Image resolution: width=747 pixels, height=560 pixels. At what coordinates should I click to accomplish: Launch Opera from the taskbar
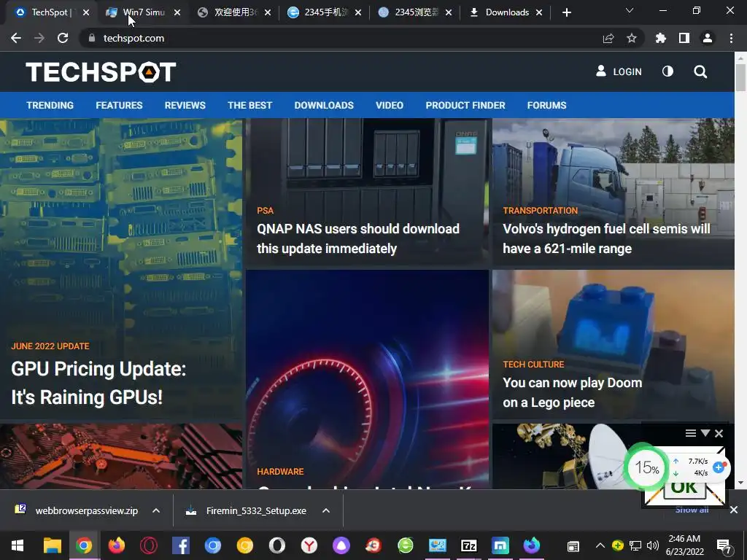coord(148,545)
